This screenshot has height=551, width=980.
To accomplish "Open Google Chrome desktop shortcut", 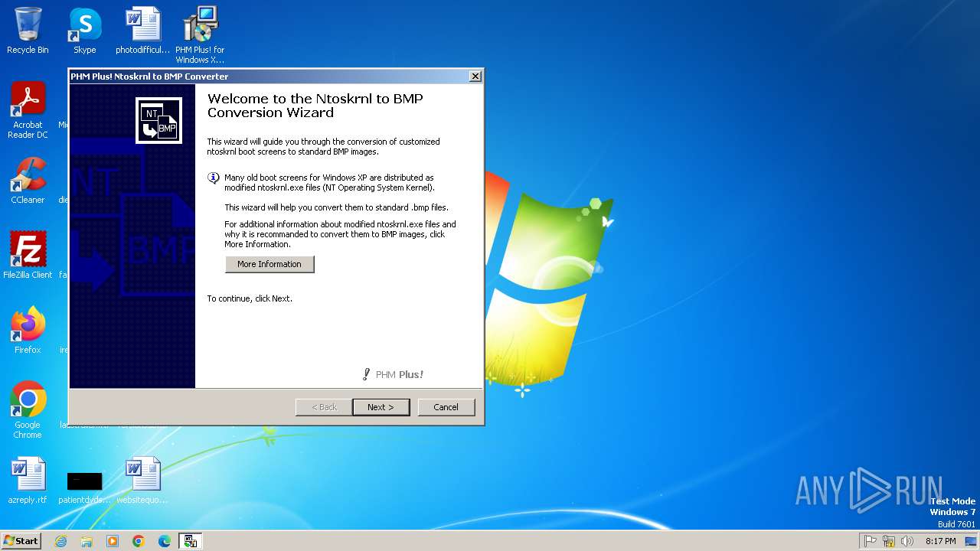I will click(28, 410).
